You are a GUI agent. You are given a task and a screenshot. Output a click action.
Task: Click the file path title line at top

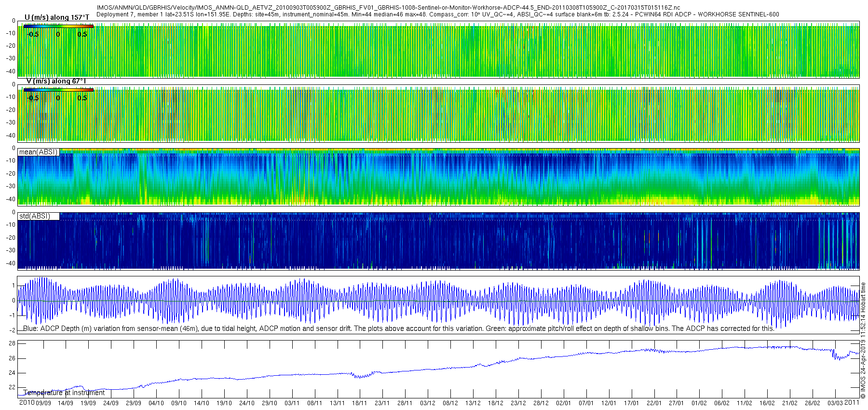click(388, 8)
